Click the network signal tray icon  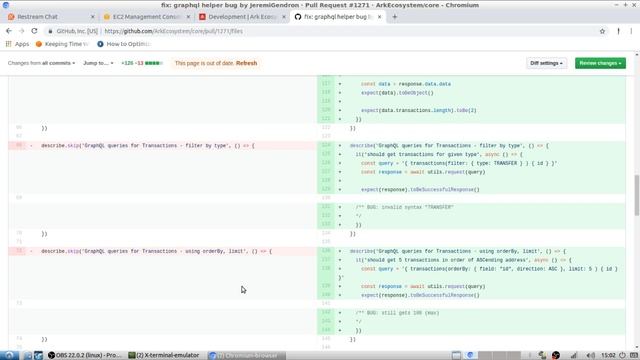click(x=574, y=356)
